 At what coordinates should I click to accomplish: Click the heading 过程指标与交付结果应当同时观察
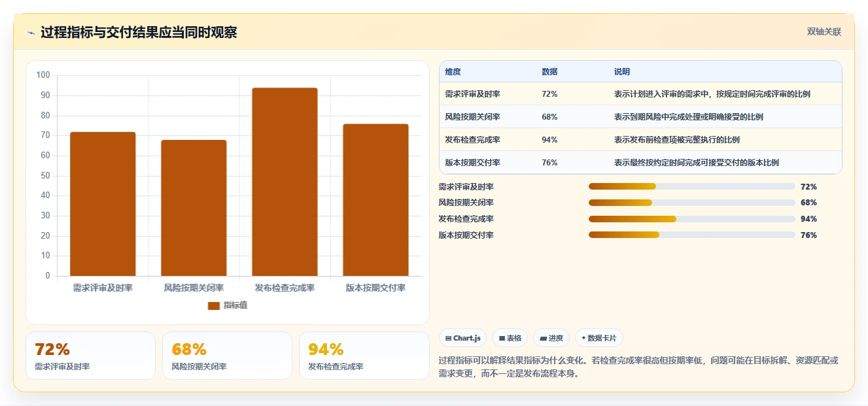[139, 32]
